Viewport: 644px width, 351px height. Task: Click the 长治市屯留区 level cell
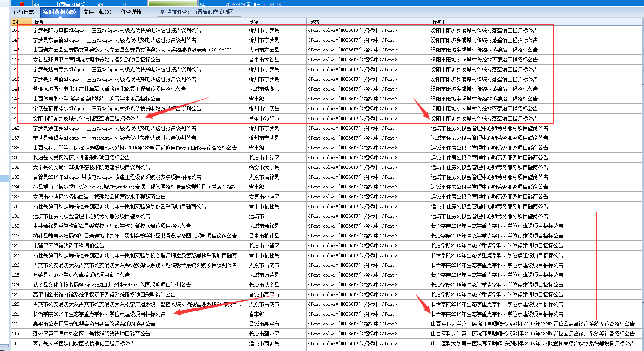(x=278, y=245)
